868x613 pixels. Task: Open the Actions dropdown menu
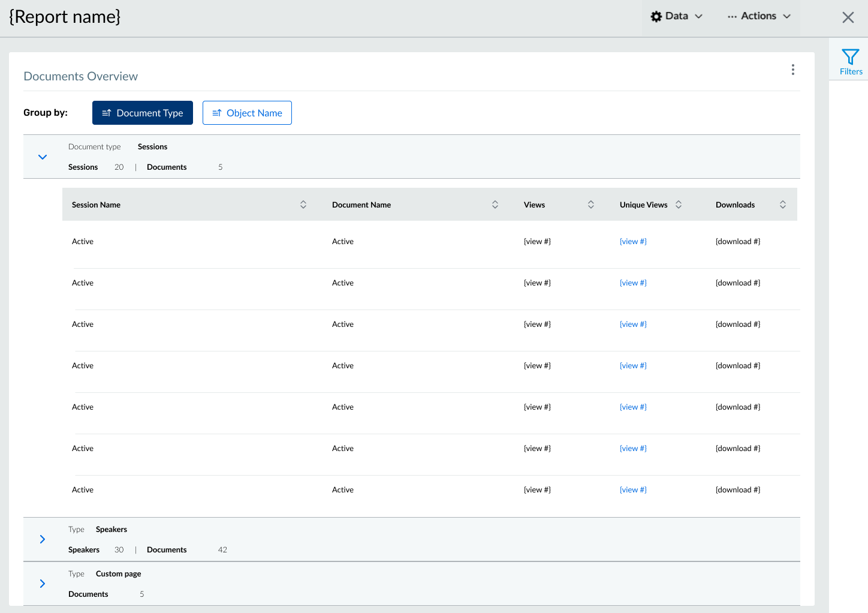[x=759, y=16]
